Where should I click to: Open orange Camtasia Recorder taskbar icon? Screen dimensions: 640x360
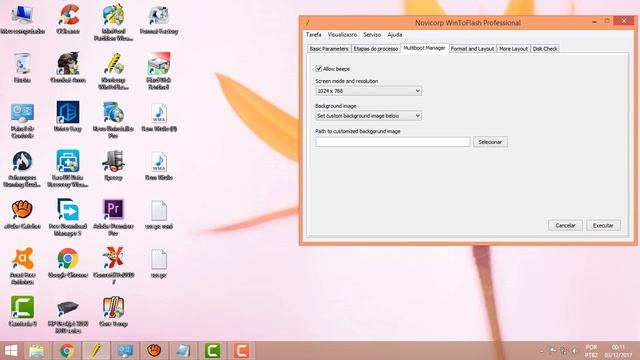(x=241, y=351)
